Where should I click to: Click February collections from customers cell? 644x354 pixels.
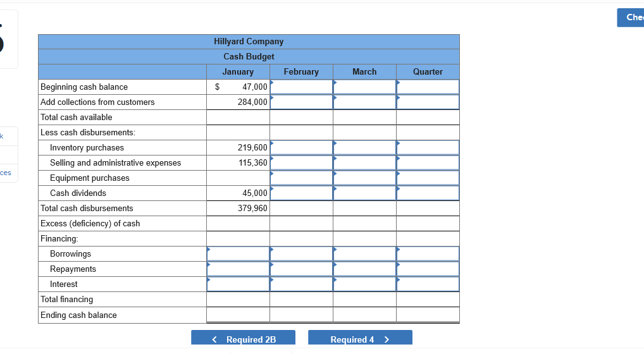point(302,102)
